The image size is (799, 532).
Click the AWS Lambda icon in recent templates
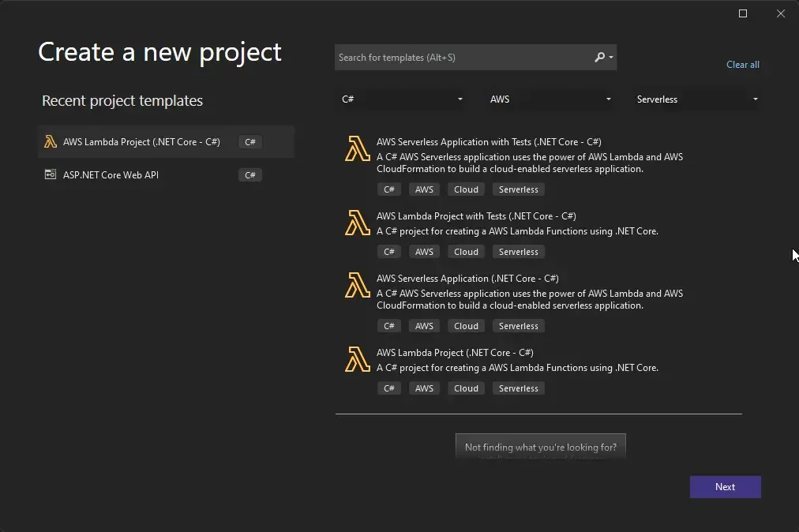51,141
